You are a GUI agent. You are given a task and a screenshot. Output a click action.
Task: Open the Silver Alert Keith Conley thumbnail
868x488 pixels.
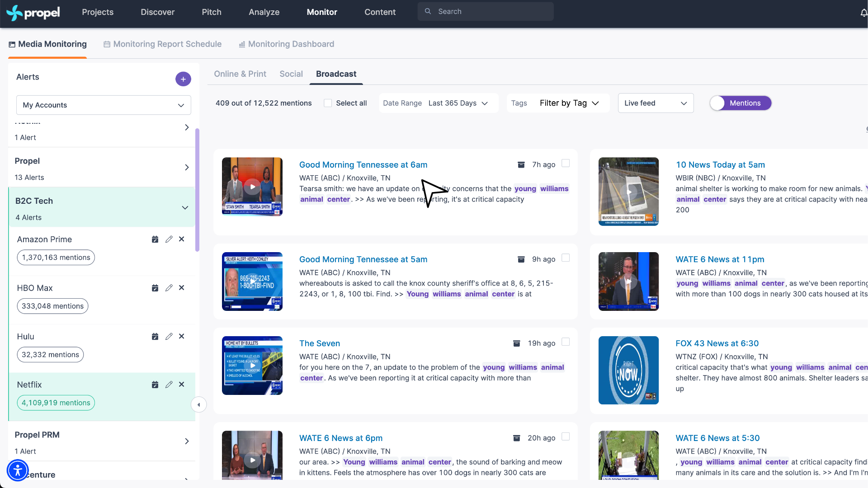point(252,282)
